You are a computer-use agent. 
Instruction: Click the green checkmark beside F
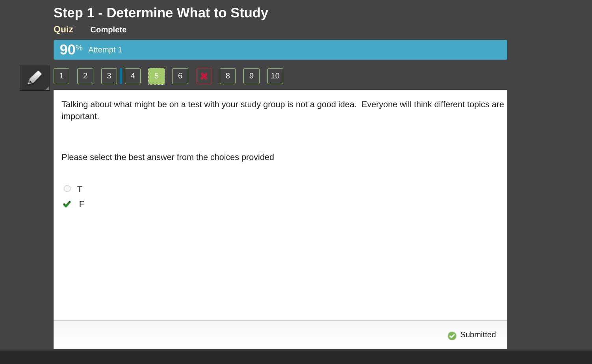[x=67, y=204]
